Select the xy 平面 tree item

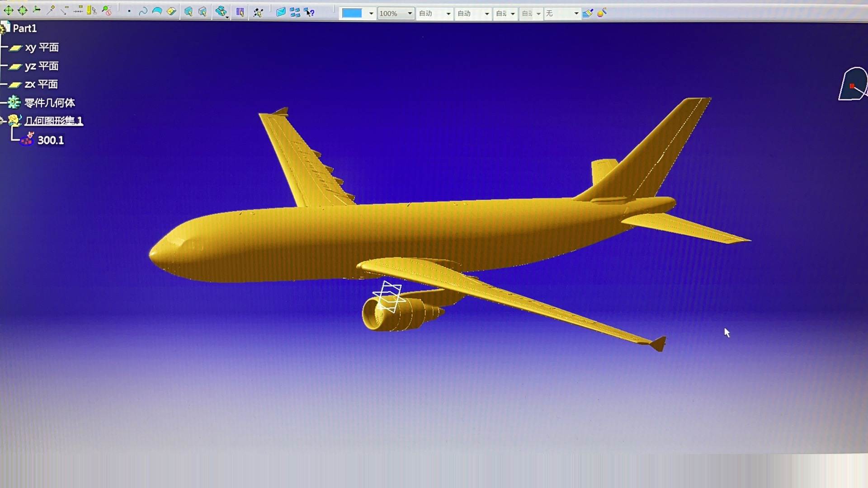click(42, 47)
